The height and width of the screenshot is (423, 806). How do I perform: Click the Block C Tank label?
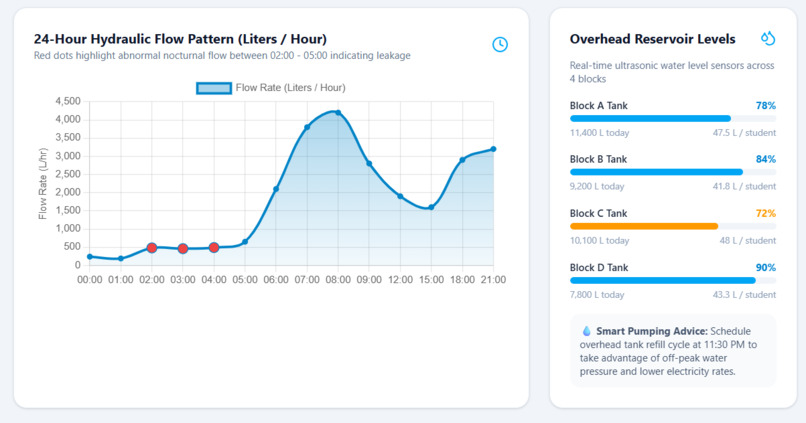coord(598,213)
